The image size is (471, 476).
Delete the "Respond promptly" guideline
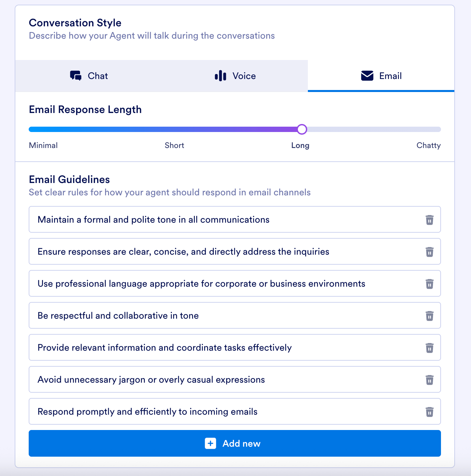coord(429,412)
